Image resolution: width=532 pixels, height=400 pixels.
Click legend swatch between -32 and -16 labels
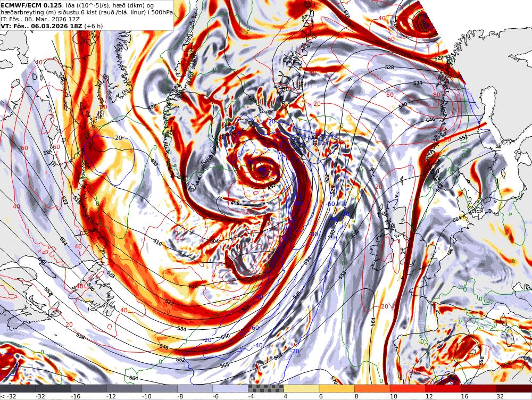[x=53, y=388]
